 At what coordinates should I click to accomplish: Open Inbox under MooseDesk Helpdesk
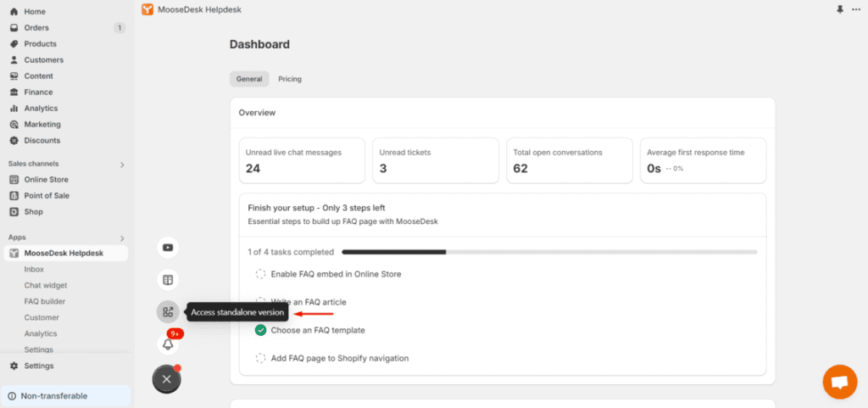pos(34,269)
